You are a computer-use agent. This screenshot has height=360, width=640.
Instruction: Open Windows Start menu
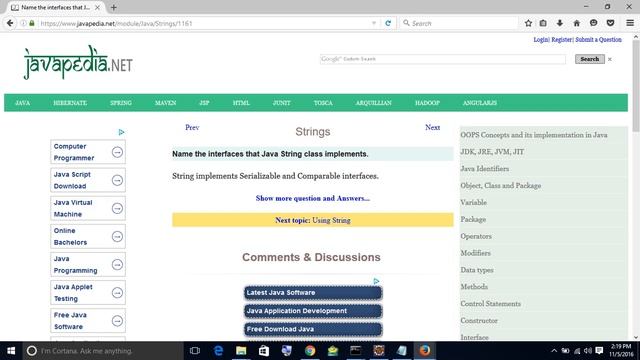11,351
